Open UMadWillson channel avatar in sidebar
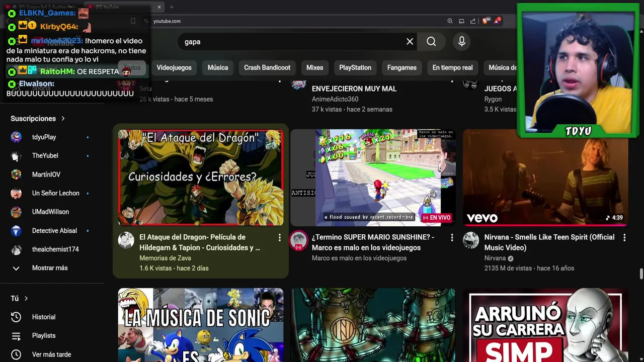 pyautogui.click(x=16, y=212)
